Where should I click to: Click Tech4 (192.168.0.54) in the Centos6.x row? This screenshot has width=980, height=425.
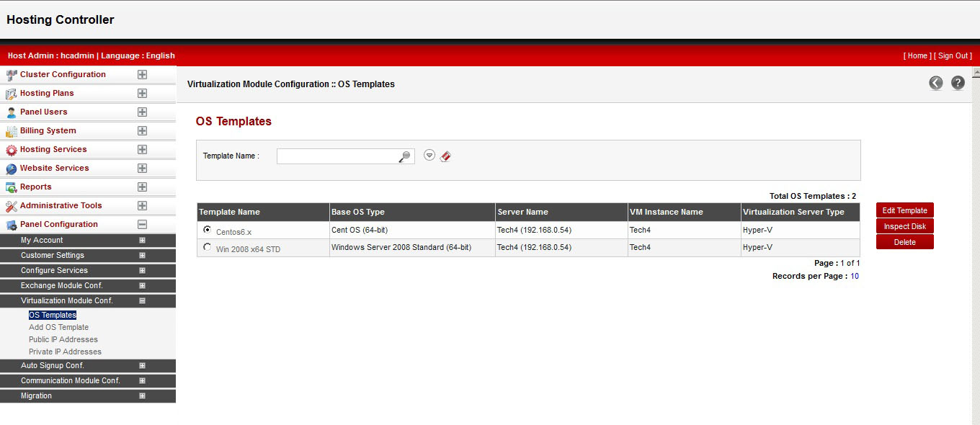534,230
